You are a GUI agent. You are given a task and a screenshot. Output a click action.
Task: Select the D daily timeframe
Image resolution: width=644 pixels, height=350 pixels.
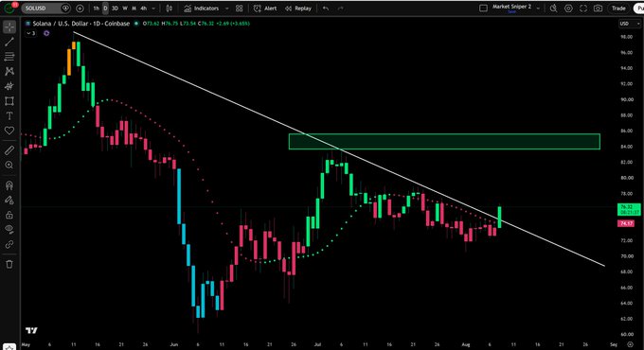(x=105, y=9)
